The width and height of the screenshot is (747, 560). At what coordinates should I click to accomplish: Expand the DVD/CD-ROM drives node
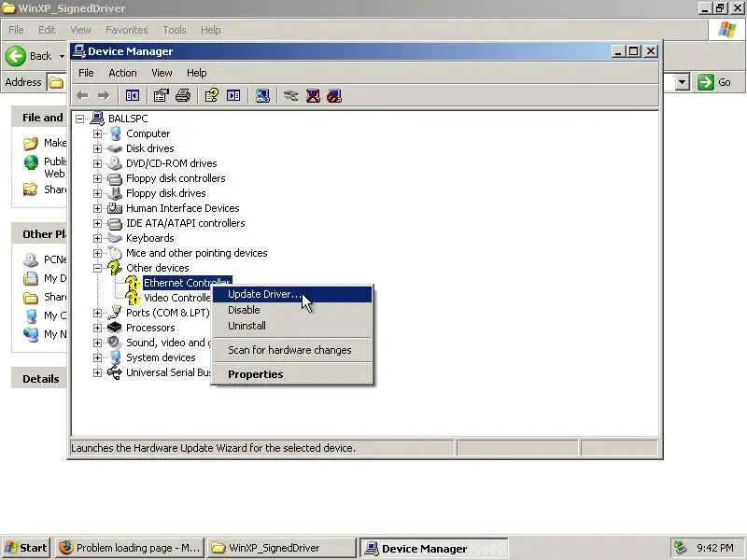point(98,163)
